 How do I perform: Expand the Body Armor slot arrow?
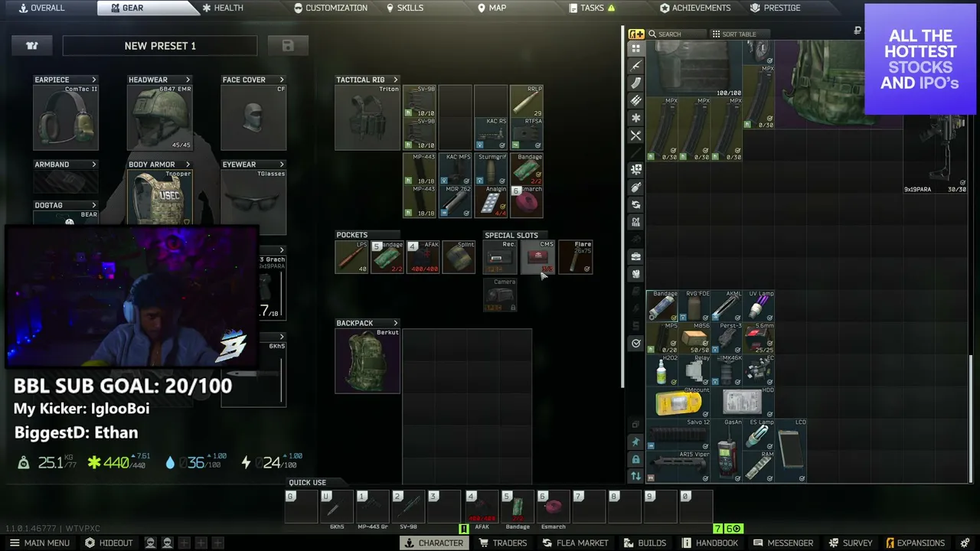(188, 165)
